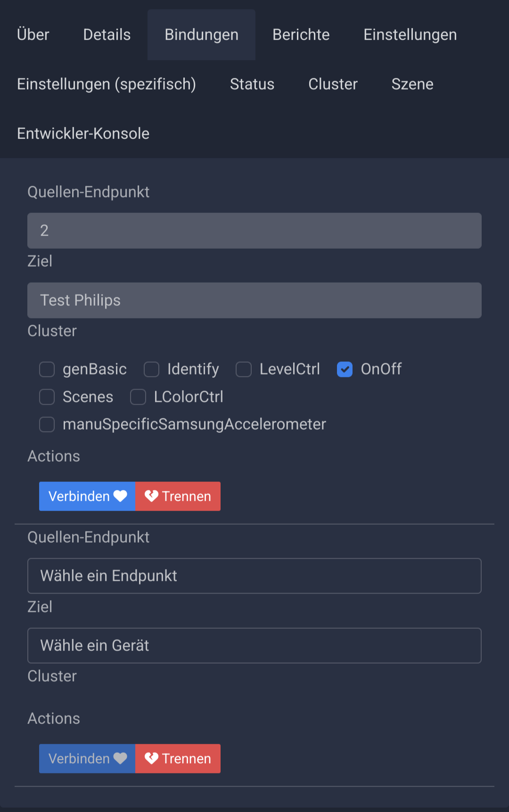Viewport: 509px width, 812px height.
Task: Check the Identify cluster option
Action: [x=151, y=369]
